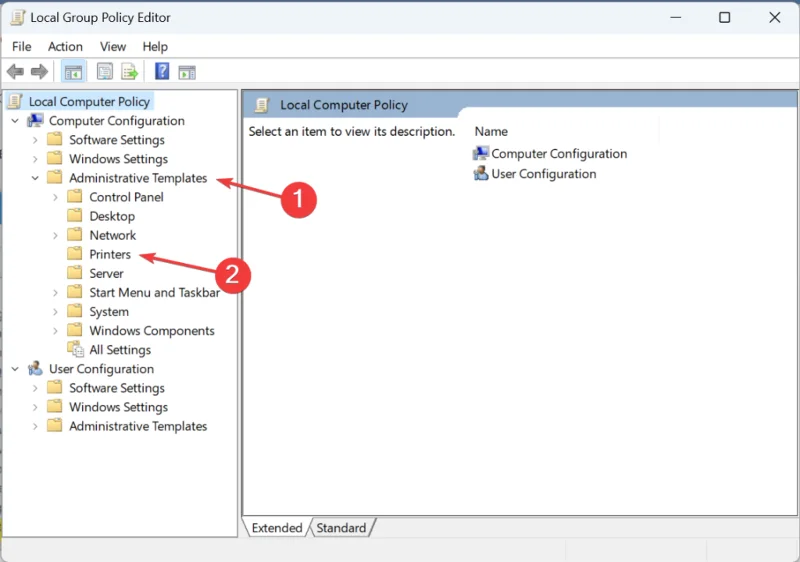The width and height of the screenshot is (800, 562).
Task: Collapse the Computer Configuration tree node
Action: 15,121
